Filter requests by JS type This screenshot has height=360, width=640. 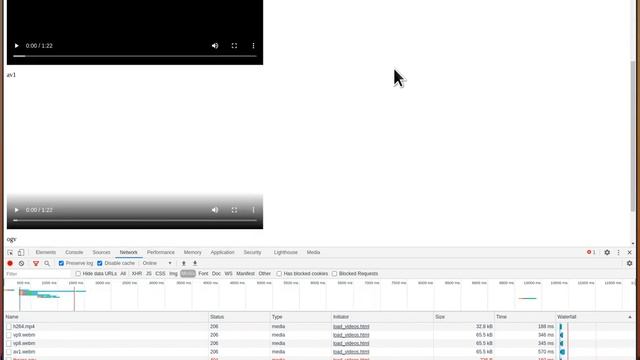(x=149, y=274)
